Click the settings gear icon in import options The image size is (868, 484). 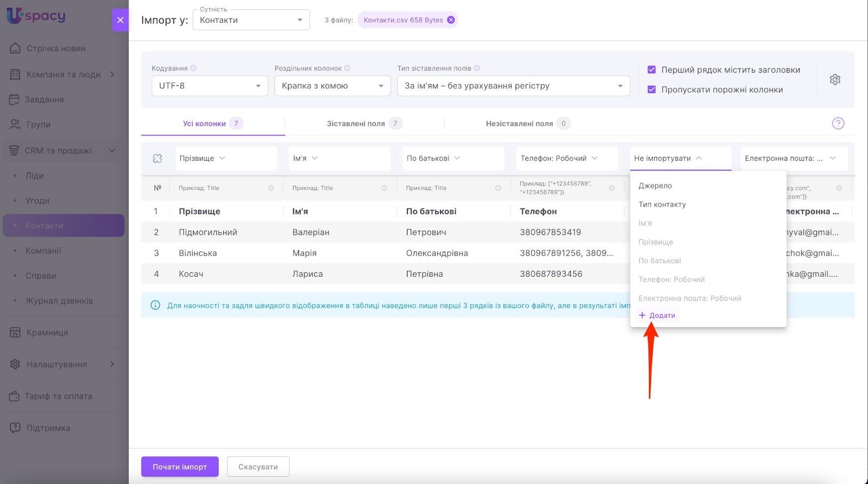(835, 80)
